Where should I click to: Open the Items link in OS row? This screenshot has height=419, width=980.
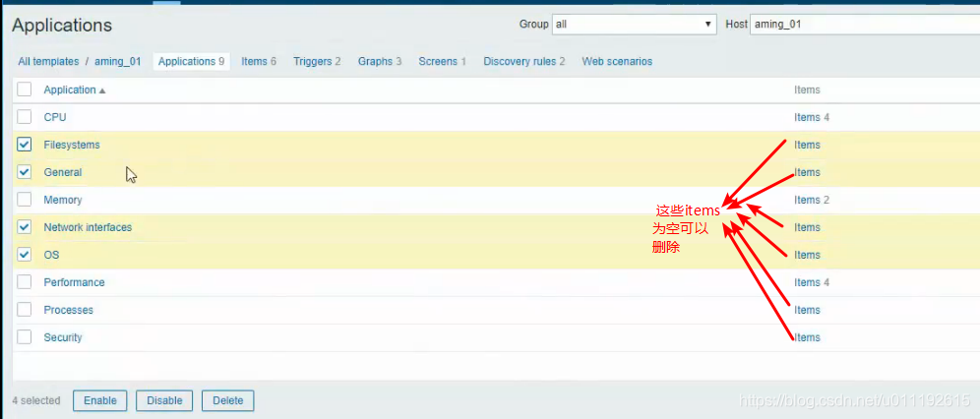[x=807, y=255]
